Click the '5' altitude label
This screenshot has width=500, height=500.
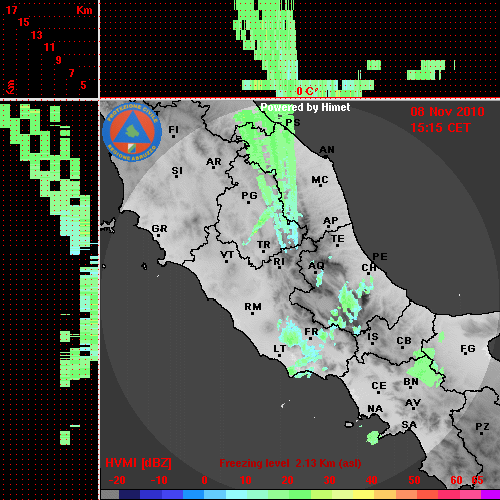83,85
